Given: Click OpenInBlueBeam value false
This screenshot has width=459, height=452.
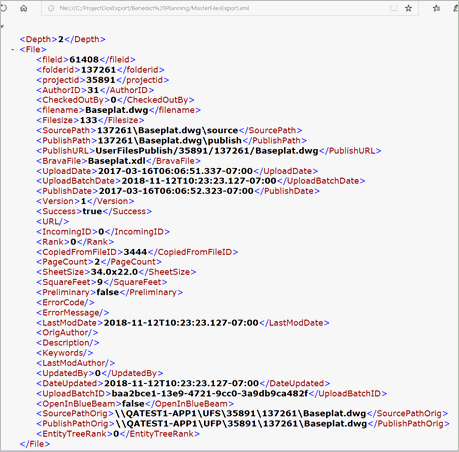Looking at the screenshot, I should coord(133,404).
